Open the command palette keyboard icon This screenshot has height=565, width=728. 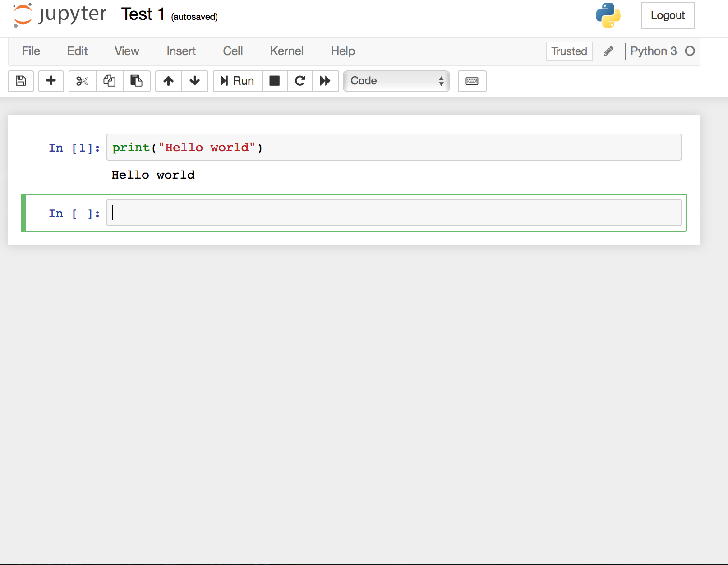472,81
